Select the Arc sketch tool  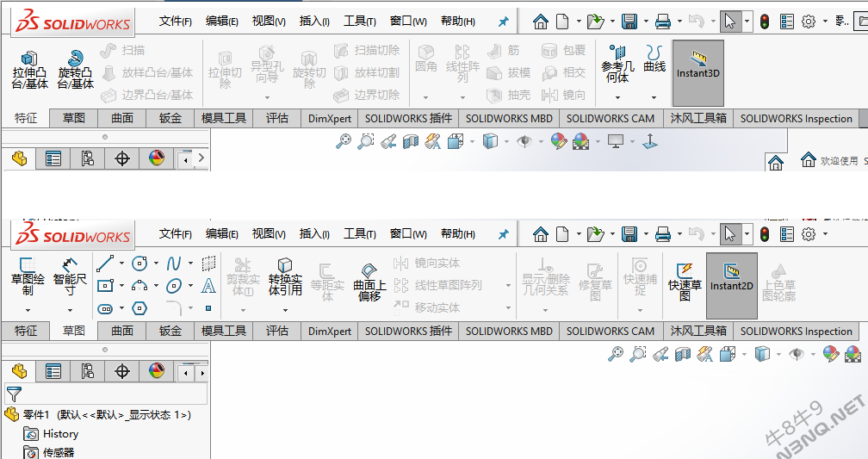139,286
